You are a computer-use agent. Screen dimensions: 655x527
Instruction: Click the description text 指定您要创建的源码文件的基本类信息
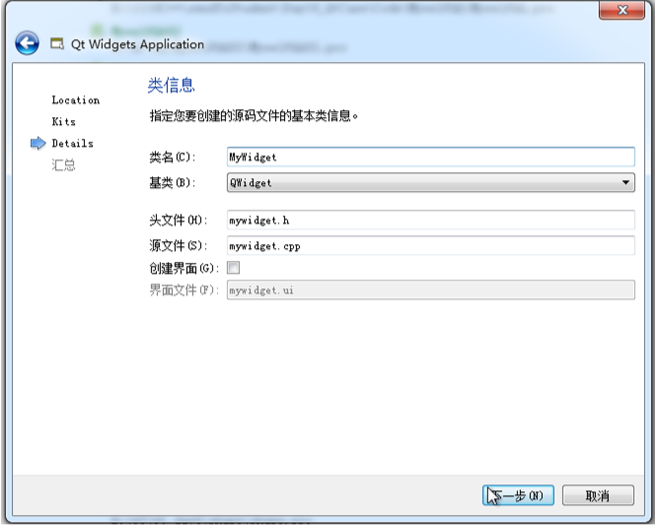click(x=254, y=116)
